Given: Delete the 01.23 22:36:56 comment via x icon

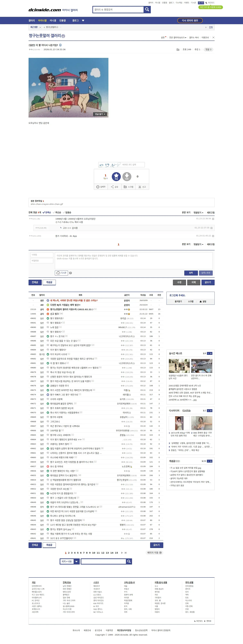Looking at the screenshot, I should [x=213, y=219].
